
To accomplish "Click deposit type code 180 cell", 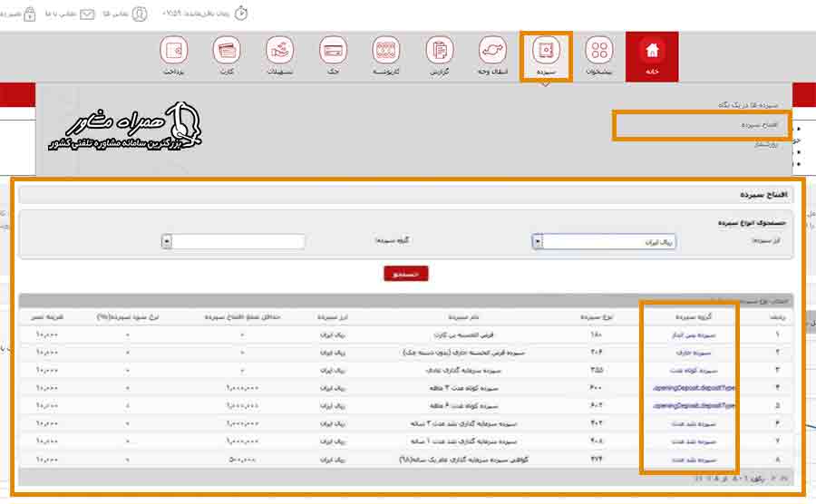I will 596,335.
